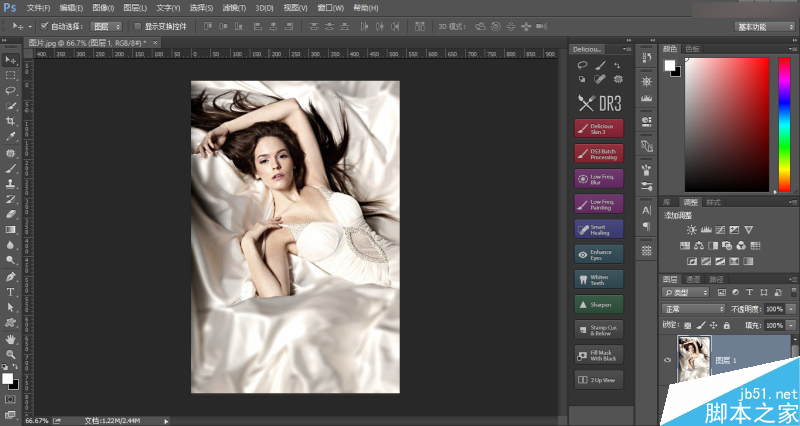Switch to the 通道 tab
This screenshot has height=426, width=800.
pyautogui.click(x=693, y=279)
